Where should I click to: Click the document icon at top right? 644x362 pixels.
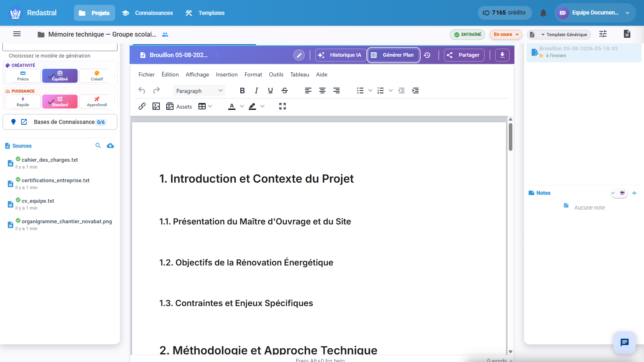(x=627, y=34)
